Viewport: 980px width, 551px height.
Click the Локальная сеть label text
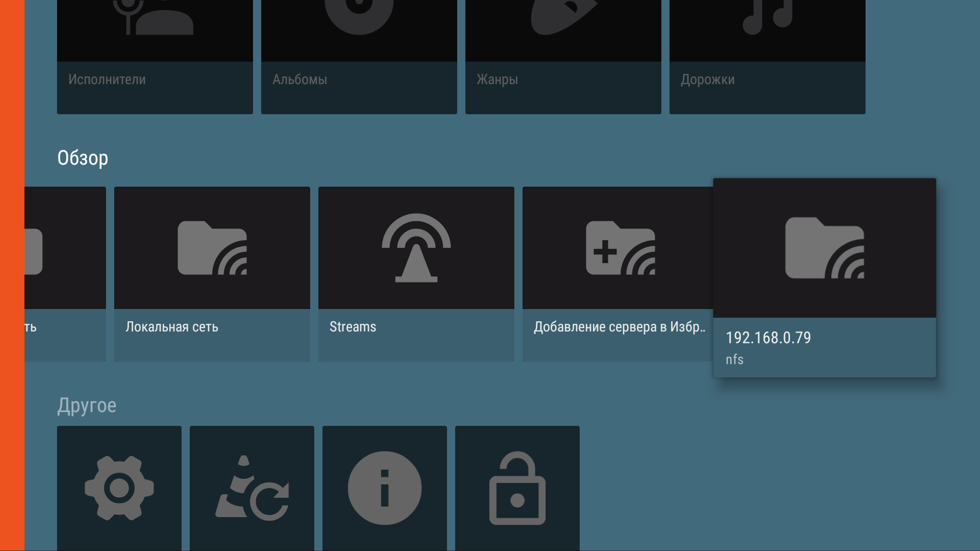171,327
